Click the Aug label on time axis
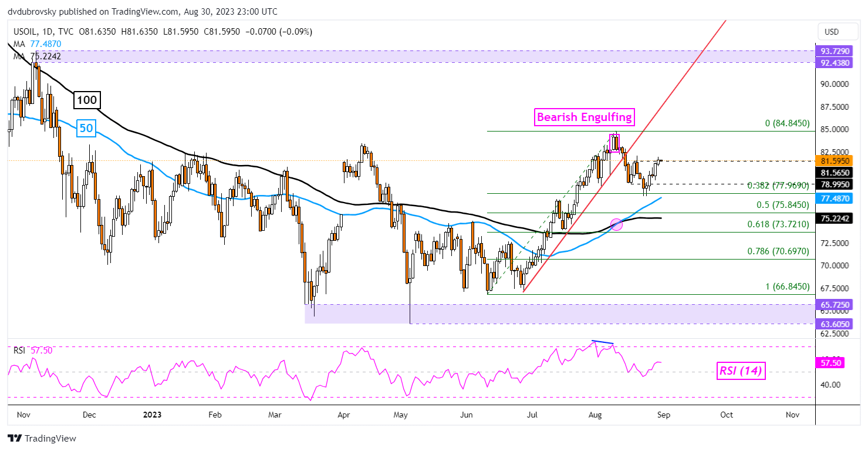 [595, 415]
